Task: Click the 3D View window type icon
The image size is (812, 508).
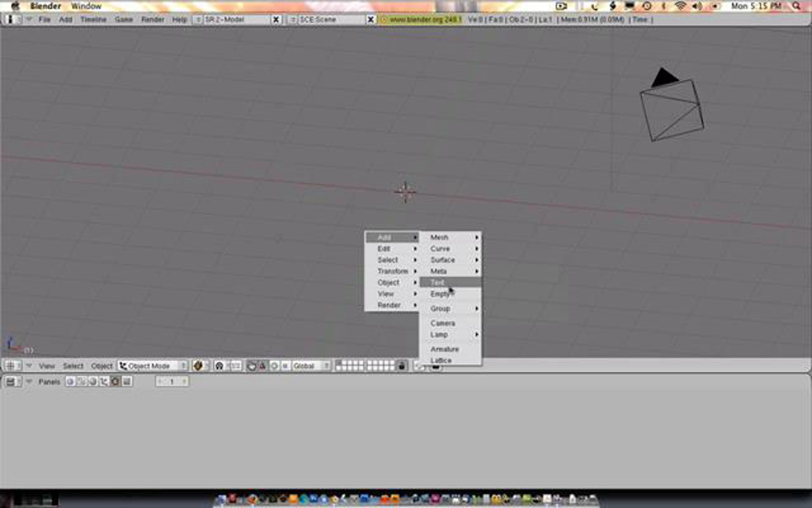Action: [x=10, y=366]
